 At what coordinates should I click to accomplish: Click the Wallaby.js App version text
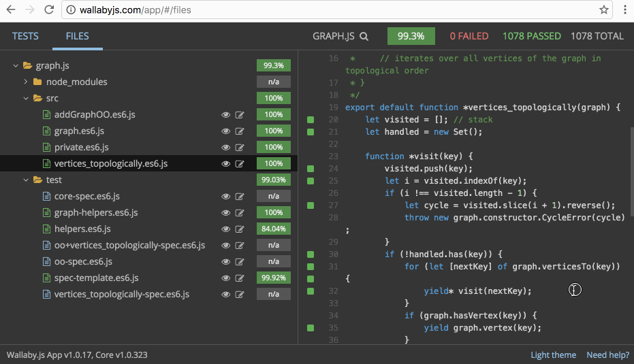(77, 354)
